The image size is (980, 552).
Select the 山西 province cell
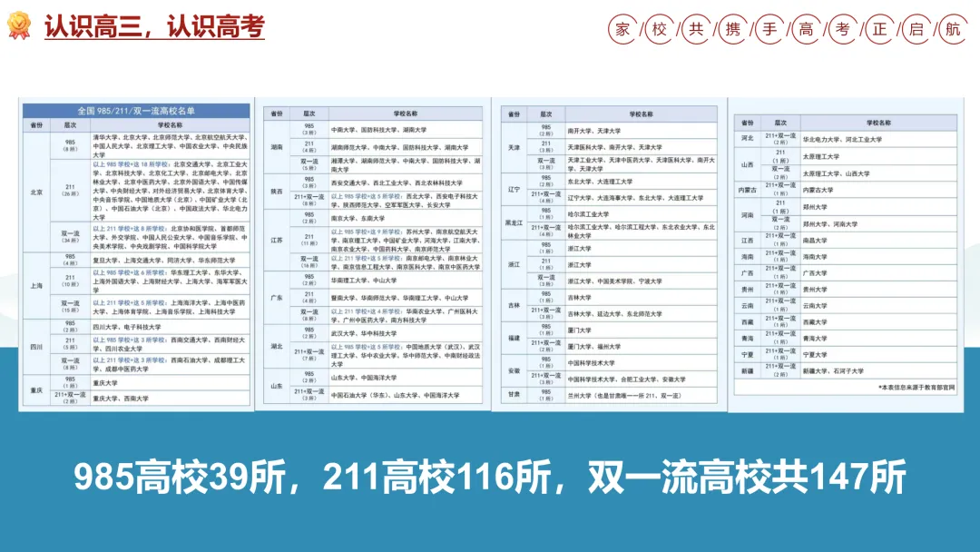click(x=748, y=165)
